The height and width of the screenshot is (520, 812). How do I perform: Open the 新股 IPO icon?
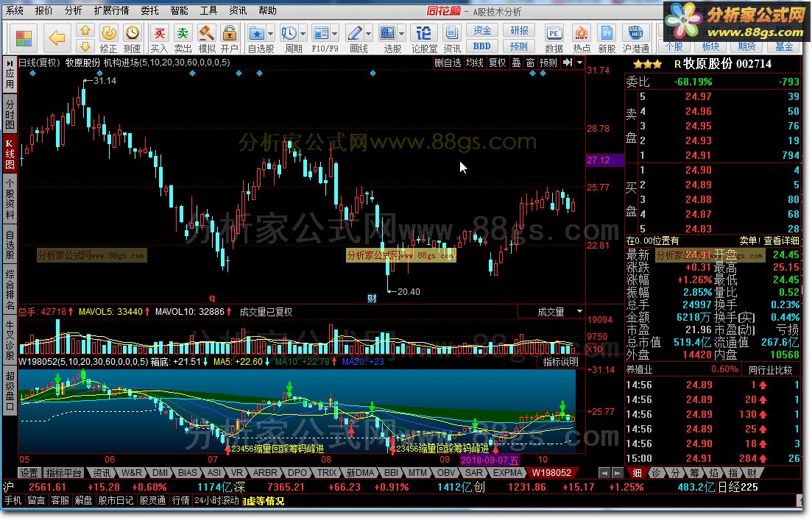607,34
